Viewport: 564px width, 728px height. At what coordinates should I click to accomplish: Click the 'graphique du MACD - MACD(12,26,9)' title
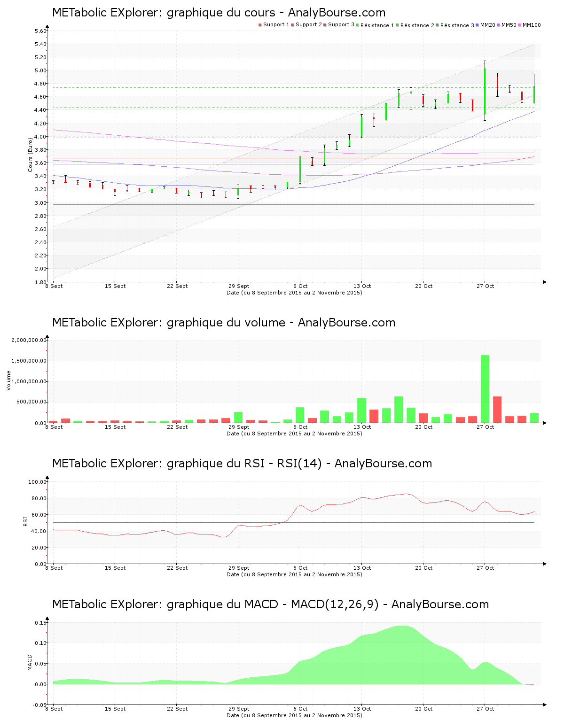[270, 604]
